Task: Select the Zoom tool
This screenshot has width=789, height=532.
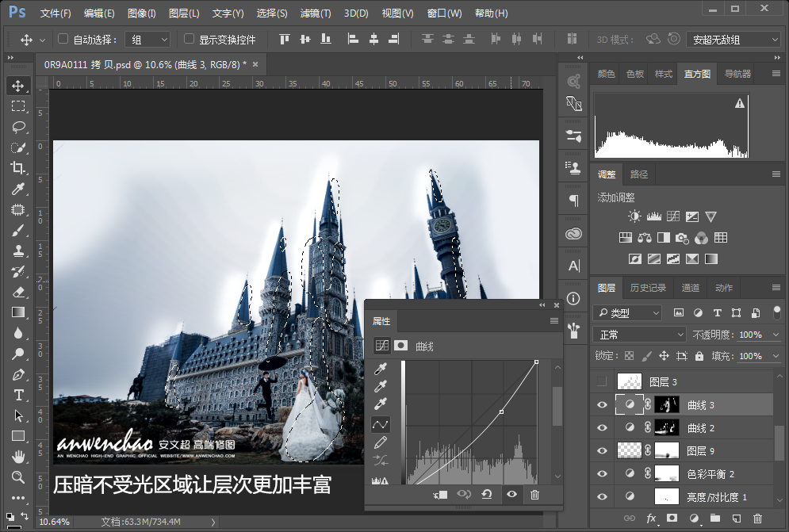Action: tap(18, 477)
